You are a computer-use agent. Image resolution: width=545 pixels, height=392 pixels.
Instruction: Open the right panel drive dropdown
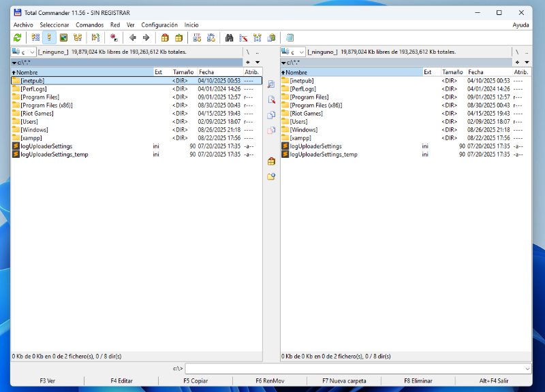click(x=293, y=52)
